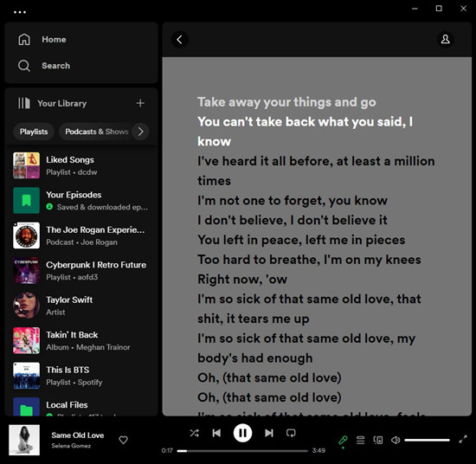Open the Liked Songs playlist
The width and height of the screenshot is (476, 464).
[x=81, y=165]
